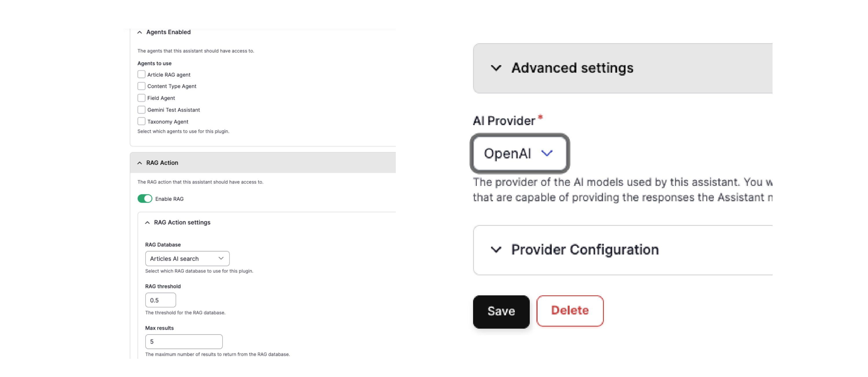
Task: Check the Article RAG agent checkbox
Action: click(x=141, y=74)
